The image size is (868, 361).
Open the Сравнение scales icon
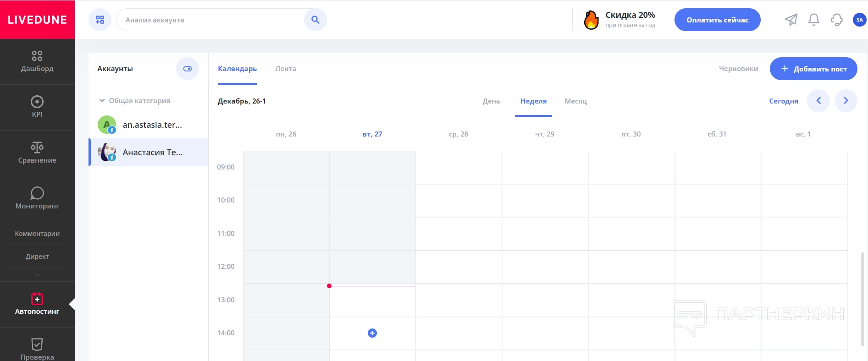[37, 148]
